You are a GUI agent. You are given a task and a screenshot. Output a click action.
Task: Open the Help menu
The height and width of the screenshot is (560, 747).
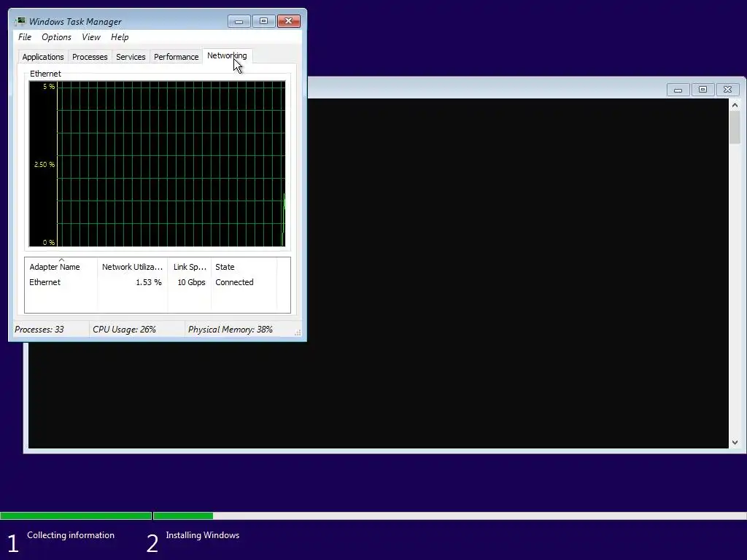(120, 37)
